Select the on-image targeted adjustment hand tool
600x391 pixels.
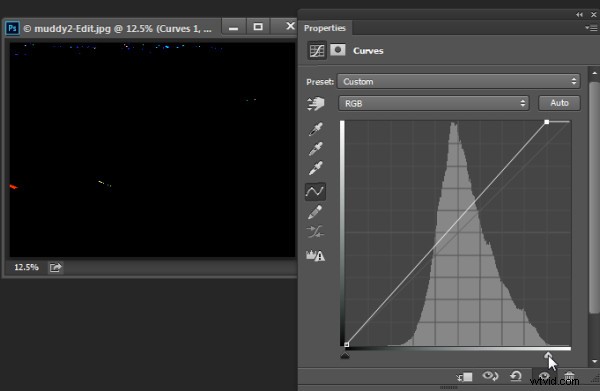point(316,103)
